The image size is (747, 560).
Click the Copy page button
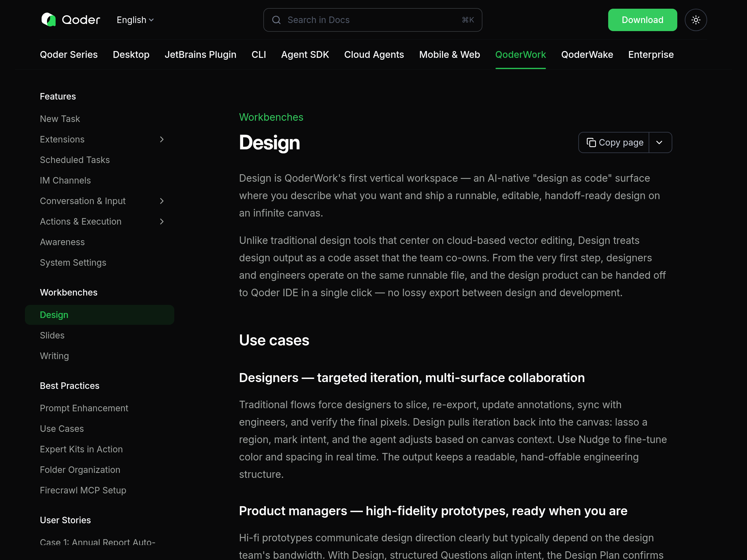coord(614,142)
